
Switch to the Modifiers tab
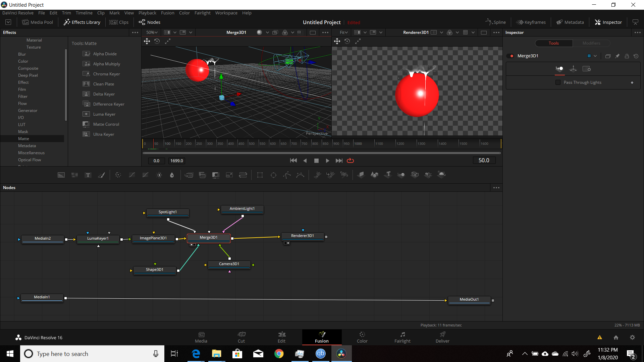pos(591,43)
